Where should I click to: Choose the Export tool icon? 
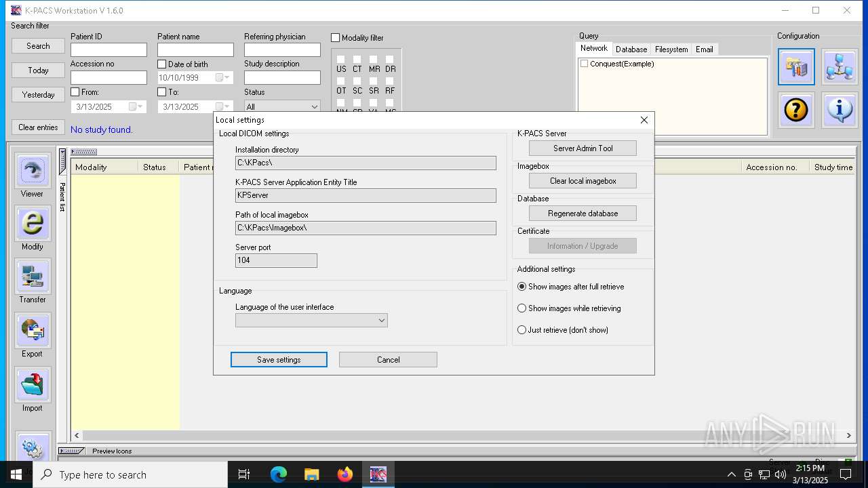33,331
